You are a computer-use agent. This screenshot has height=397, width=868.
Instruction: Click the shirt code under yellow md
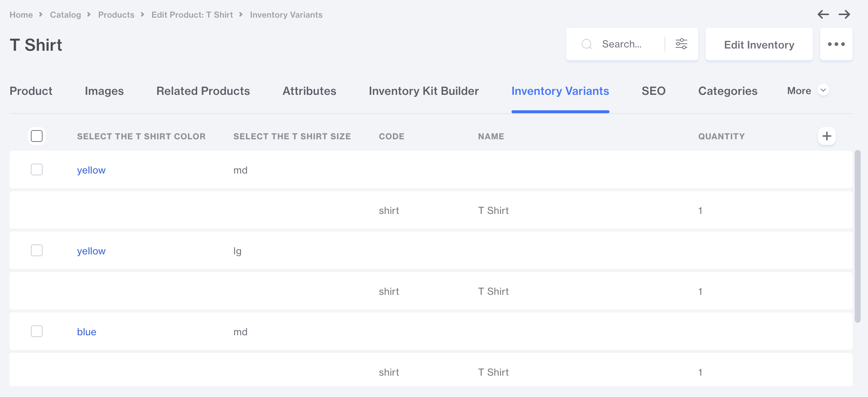389,211
